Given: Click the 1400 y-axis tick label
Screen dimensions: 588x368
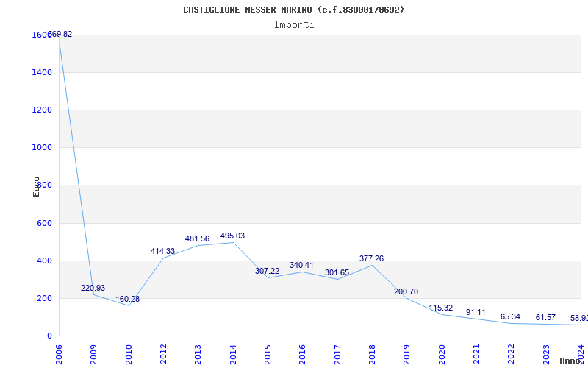Looking at the screenshot, I should click(42, 72).
